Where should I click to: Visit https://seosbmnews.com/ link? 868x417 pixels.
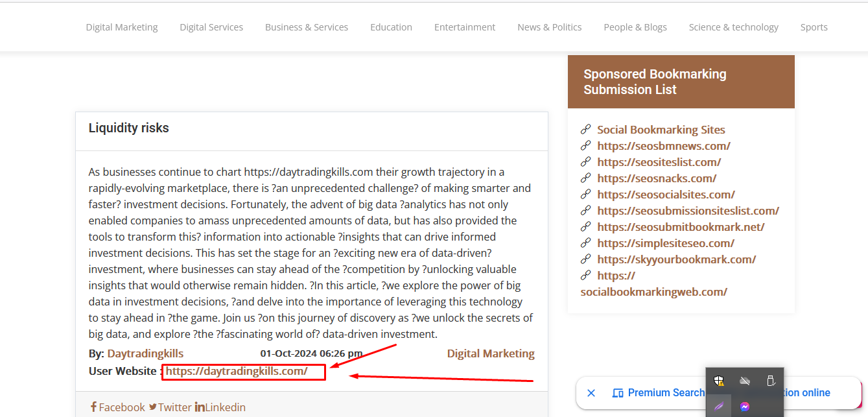pyautogui.click(x=664, y=146)
